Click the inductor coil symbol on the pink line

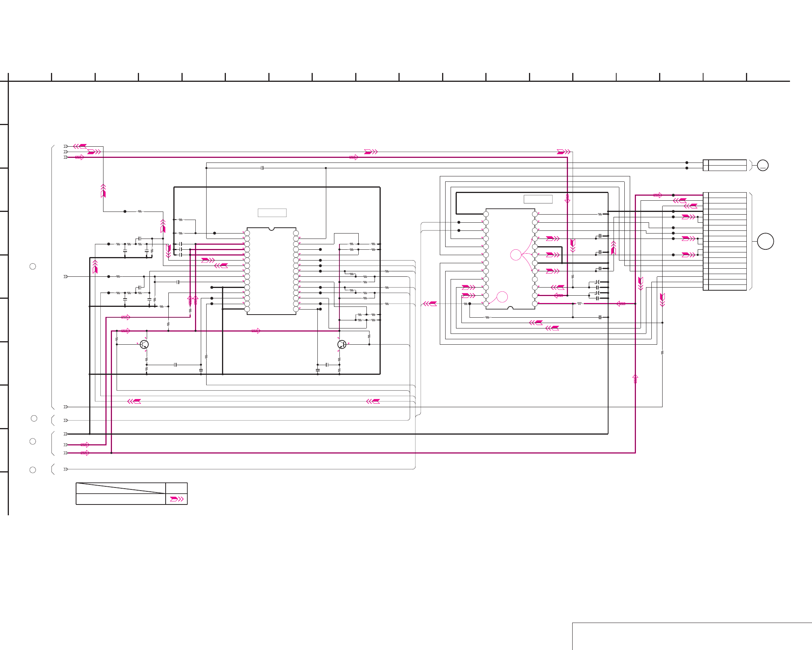click(x=579, y=304)
